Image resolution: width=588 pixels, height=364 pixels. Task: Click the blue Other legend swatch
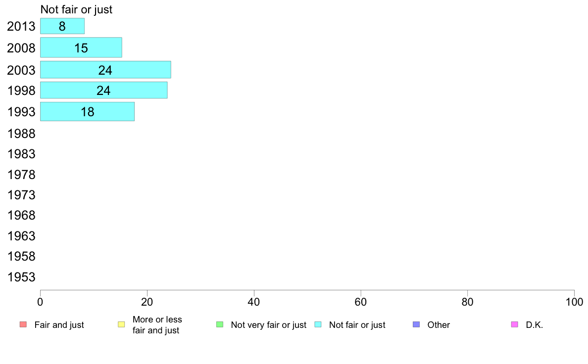pyautogui.click(x=416, y=324)
